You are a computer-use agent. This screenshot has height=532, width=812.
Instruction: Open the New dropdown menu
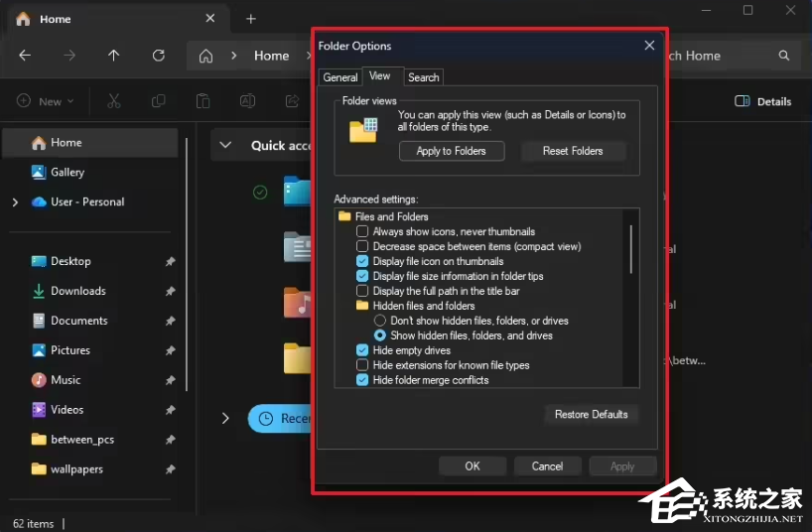click(46, 101)
